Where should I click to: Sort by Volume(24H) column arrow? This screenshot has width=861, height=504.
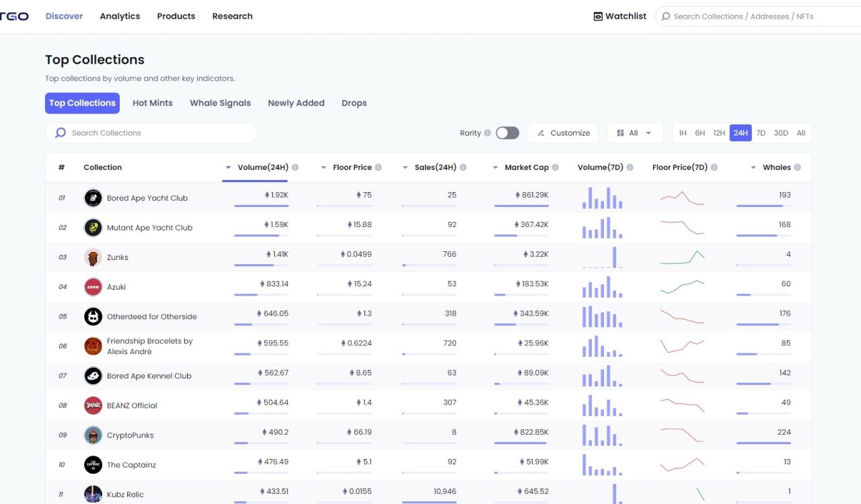pyautogui.click(x=229, y=167)
